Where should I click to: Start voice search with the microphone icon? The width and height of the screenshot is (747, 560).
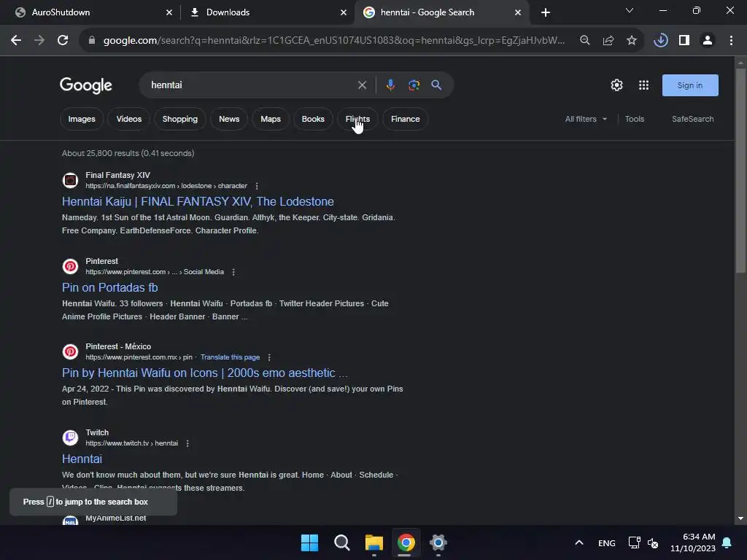[390, 85]
